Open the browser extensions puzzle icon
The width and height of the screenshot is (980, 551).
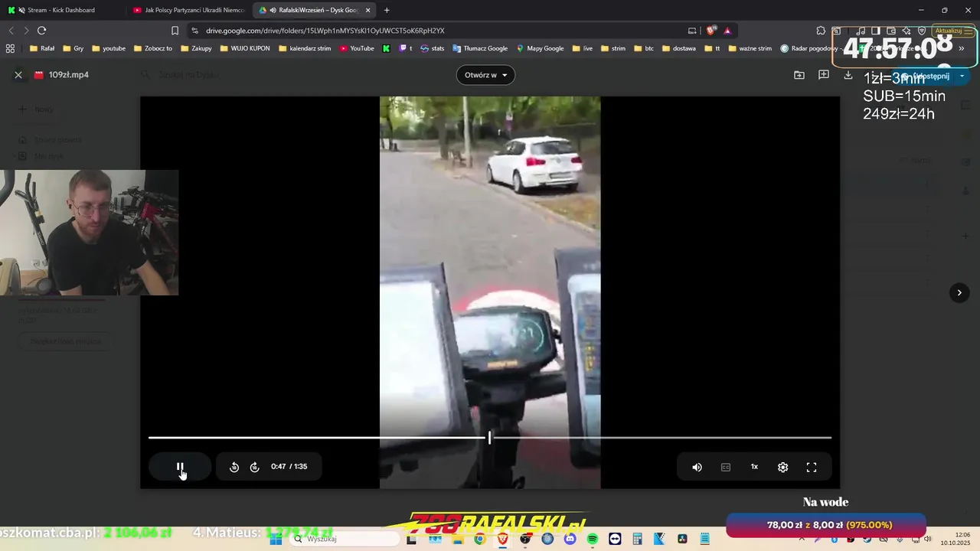[x=821, y=31]
